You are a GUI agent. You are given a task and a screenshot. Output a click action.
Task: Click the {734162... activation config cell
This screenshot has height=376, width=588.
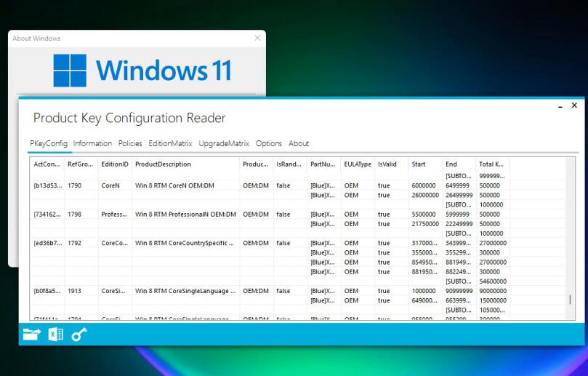tap(47, 215)
